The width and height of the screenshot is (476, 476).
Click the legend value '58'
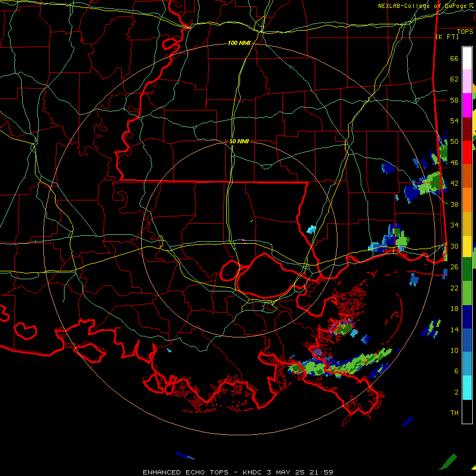(x=454, y=100)
